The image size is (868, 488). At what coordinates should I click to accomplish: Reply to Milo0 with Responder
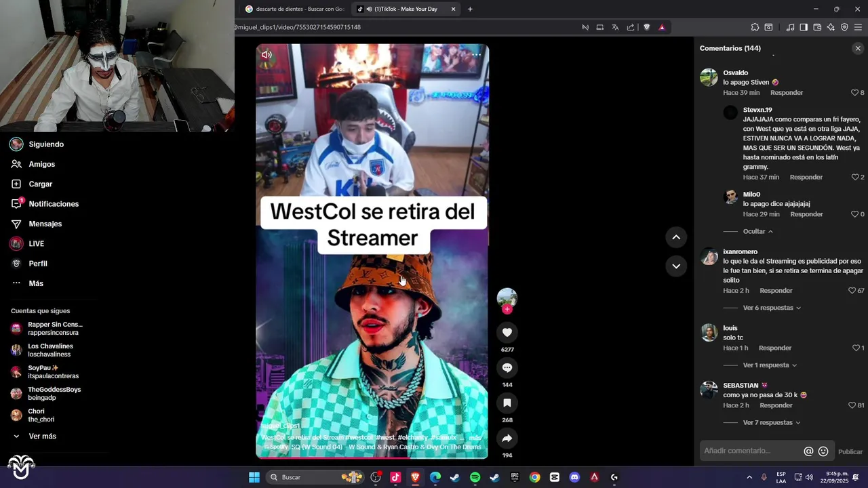point(806,214)
